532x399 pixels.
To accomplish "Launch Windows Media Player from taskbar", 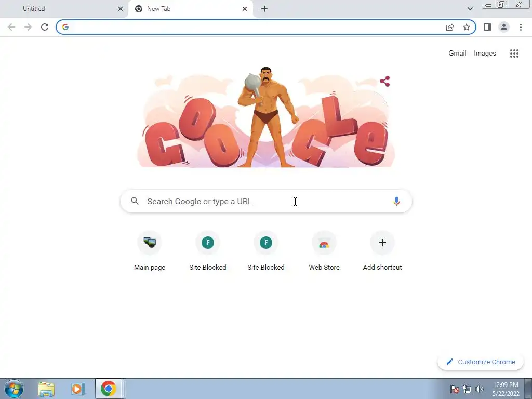I will (77, 389).
